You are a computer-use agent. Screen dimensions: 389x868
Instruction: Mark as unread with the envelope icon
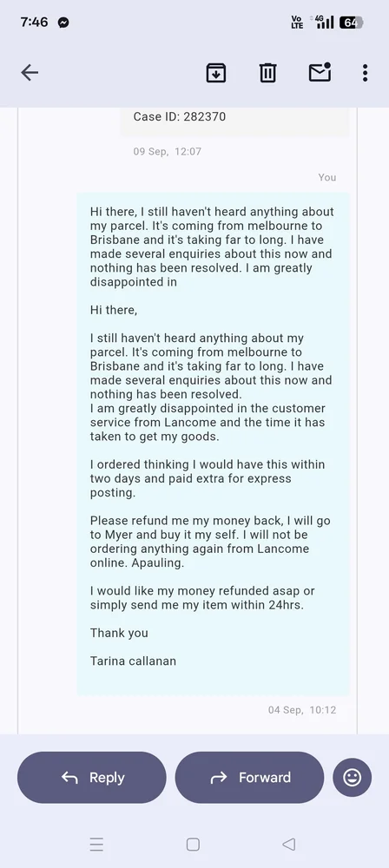[x=320, y=73]
